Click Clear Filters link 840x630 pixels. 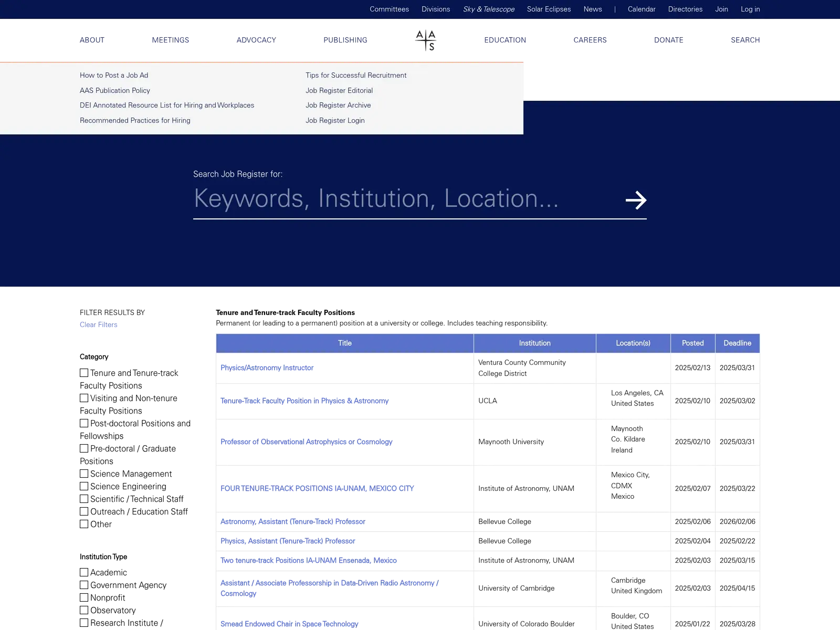99,324
